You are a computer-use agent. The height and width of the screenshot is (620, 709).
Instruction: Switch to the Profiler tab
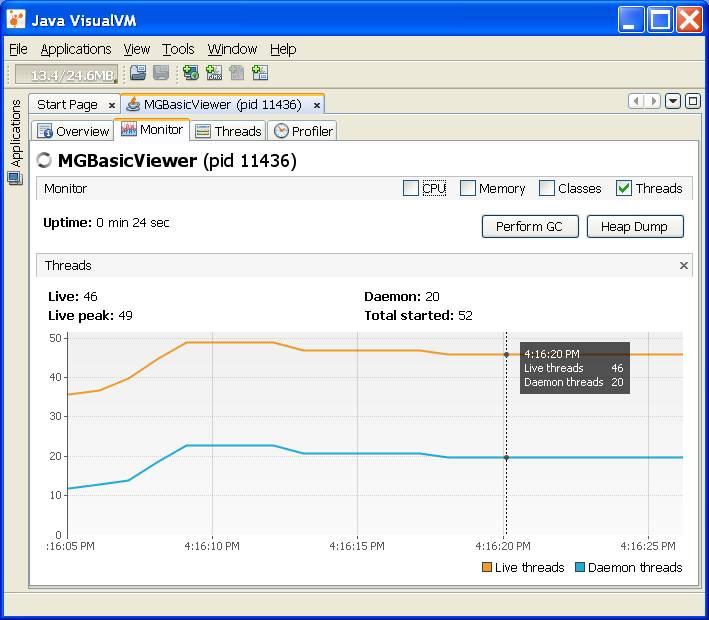click(303, 131)
